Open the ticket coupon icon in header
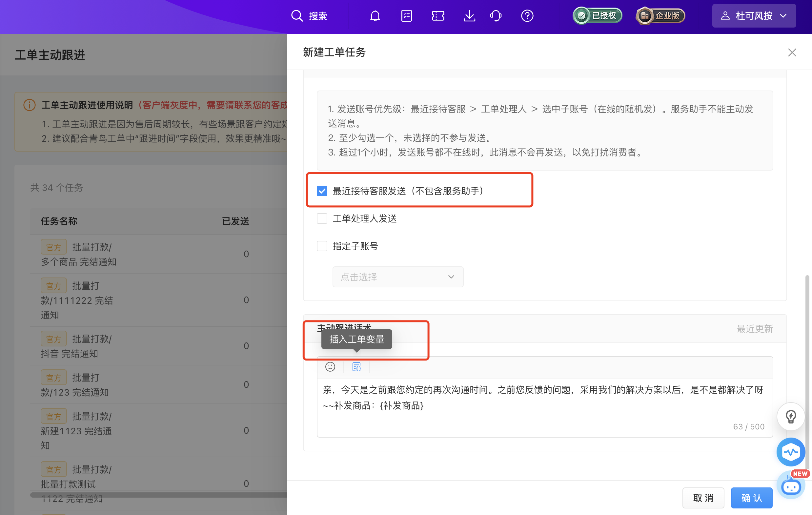Screen dimensions: 812x515 coord(438,16)
